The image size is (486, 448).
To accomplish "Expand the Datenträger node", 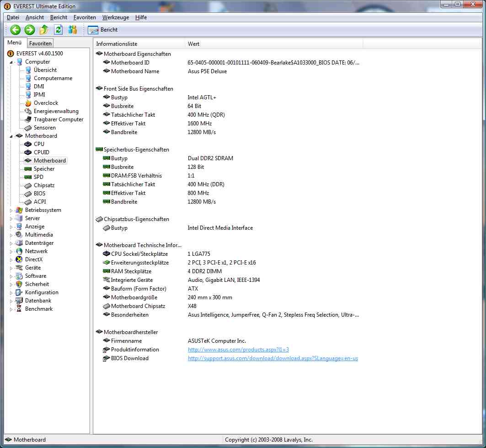I will click(x=11, y=243).
